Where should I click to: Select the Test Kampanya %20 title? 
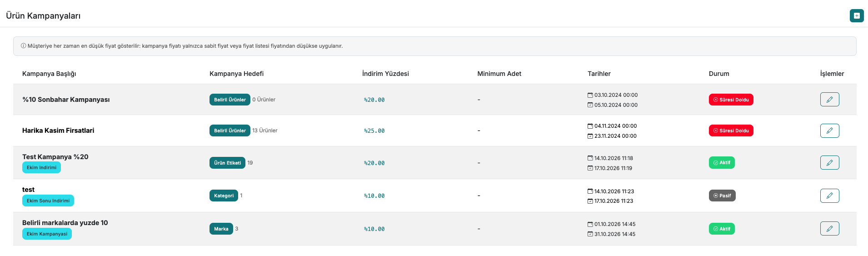click(55, 157)
